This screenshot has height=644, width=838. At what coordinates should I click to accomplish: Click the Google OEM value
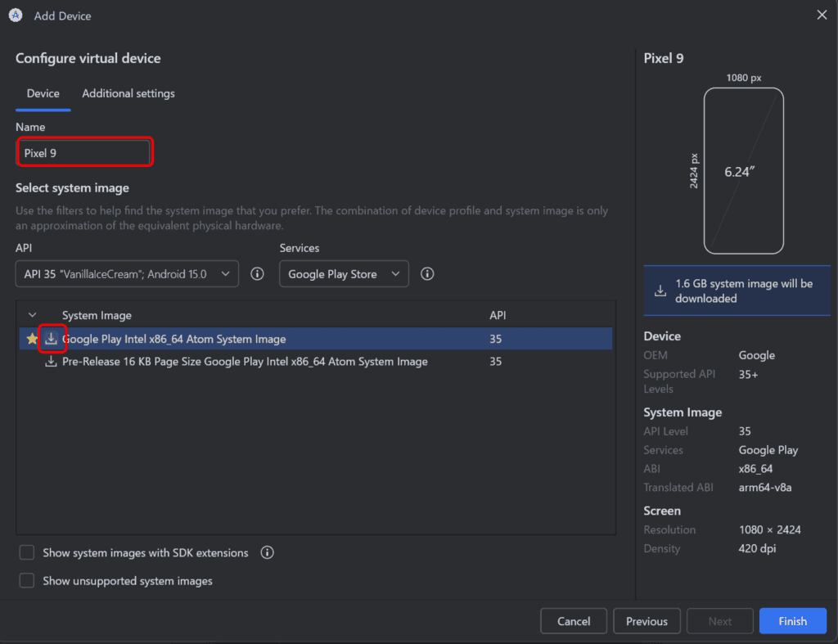[x=757, y=355]
